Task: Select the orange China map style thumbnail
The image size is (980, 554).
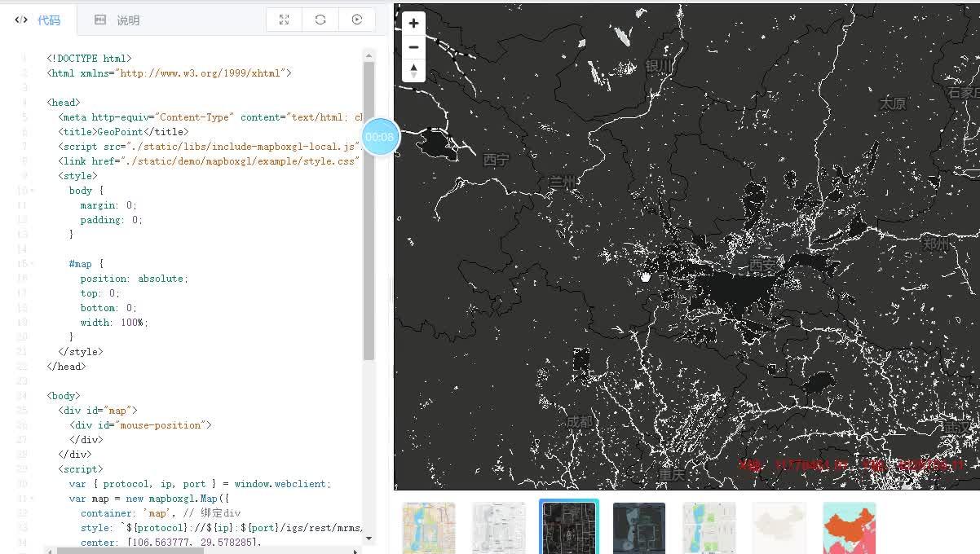Action: coord(850,528)
